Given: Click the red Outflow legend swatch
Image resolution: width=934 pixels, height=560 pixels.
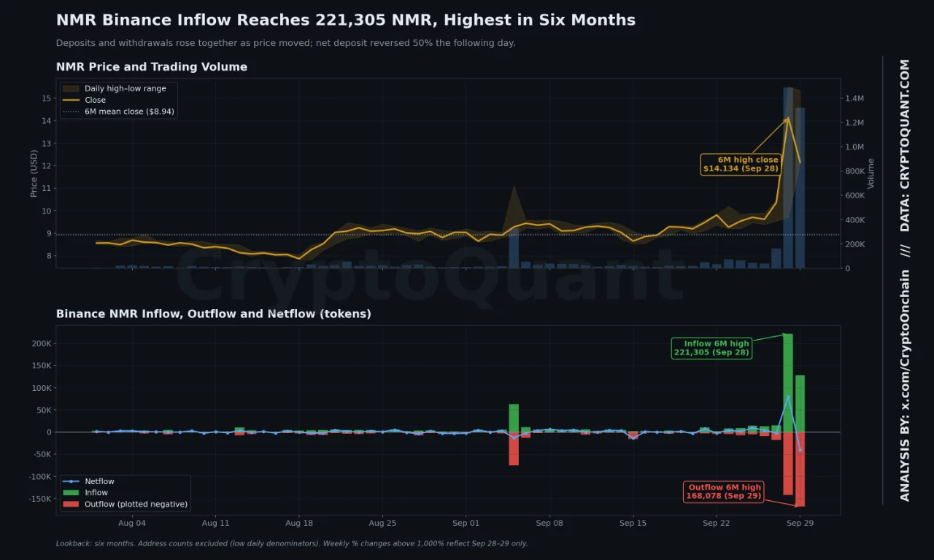Looking at the screenshot, I should (x=71, y=504).
